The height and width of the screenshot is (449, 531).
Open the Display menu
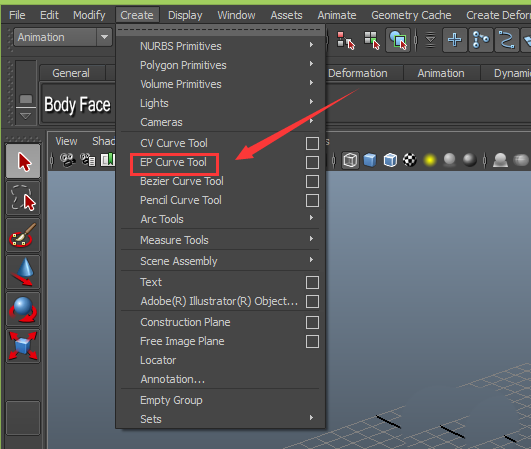pos(185,15)
